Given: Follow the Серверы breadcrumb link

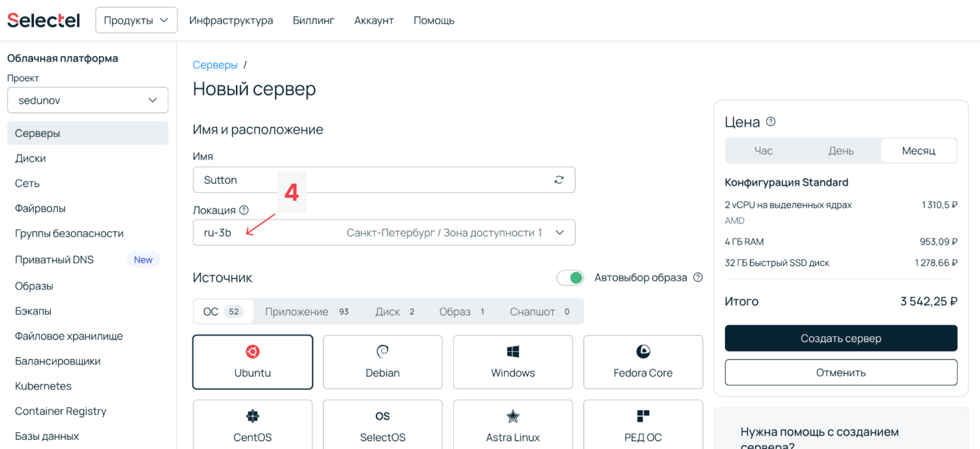Looking at the screenshot, I should (x=215, y=65).
